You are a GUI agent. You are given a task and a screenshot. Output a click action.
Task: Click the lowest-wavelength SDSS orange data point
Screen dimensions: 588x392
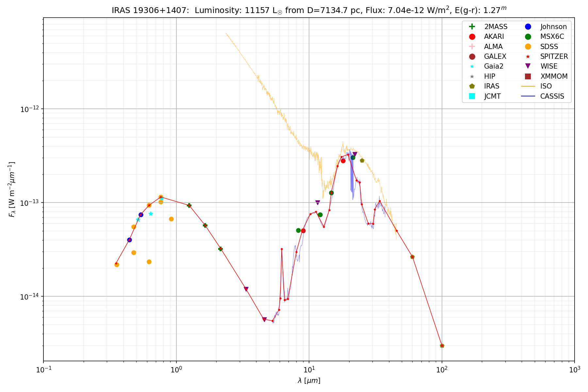click(117, 265)
